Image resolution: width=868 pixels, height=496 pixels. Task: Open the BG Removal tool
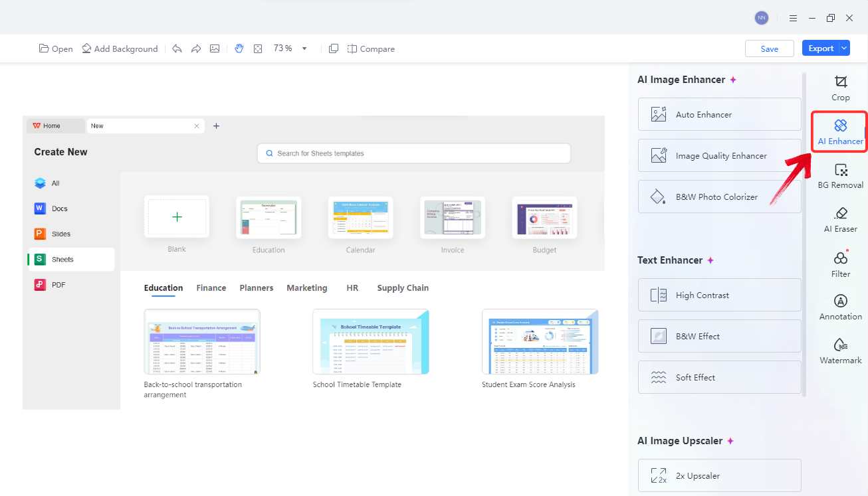click(840, 176)
